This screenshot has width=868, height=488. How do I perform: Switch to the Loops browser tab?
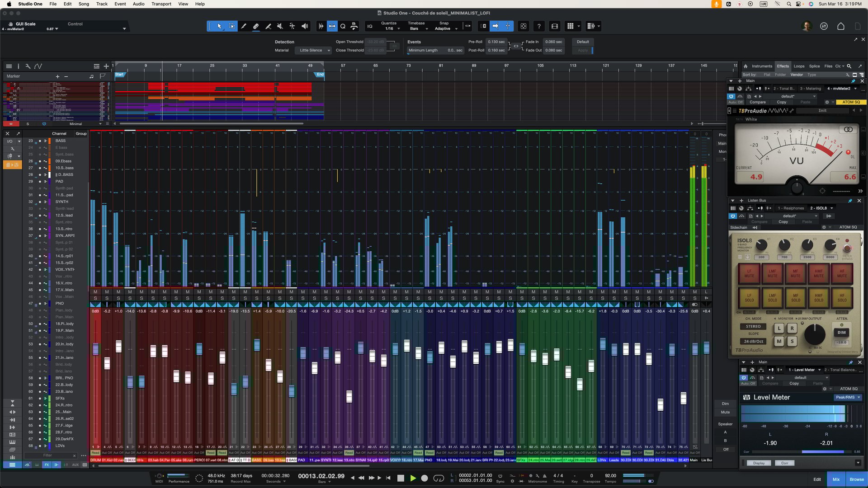pos(799,66)
